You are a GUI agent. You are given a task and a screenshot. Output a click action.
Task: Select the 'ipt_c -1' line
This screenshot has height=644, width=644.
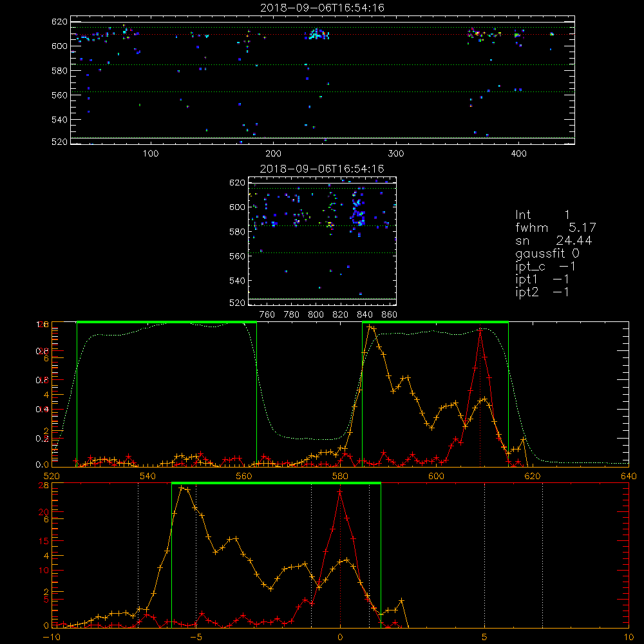click(545, 267)
